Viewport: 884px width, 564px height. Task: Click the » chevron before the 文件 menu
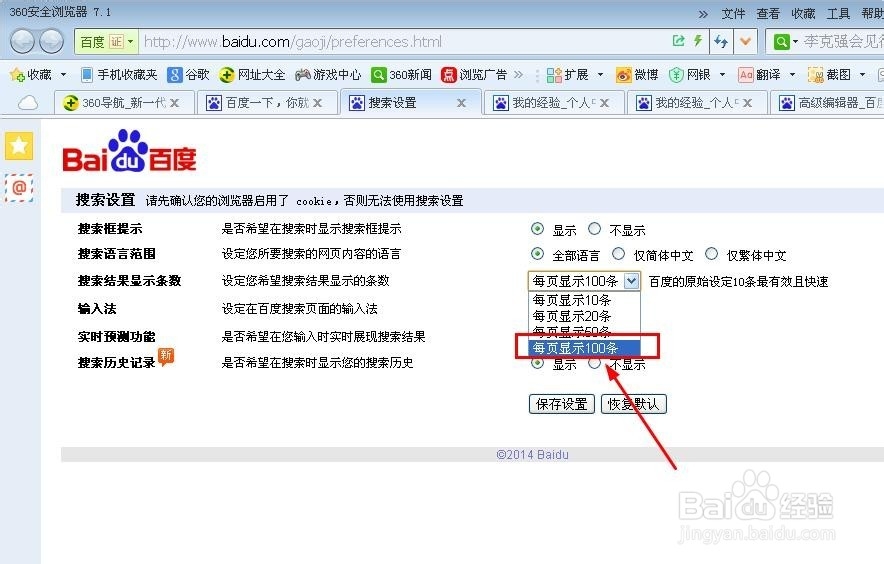coord(704,14)
